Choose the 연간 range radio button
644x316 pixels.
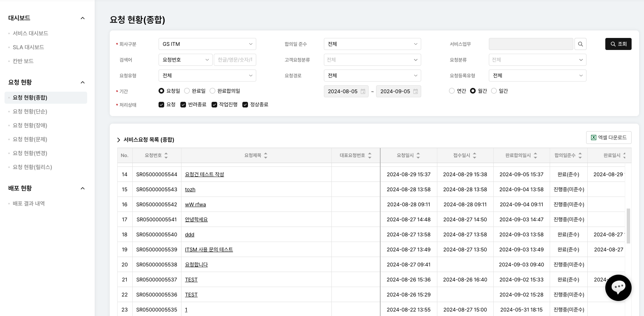tap(452, 91)
